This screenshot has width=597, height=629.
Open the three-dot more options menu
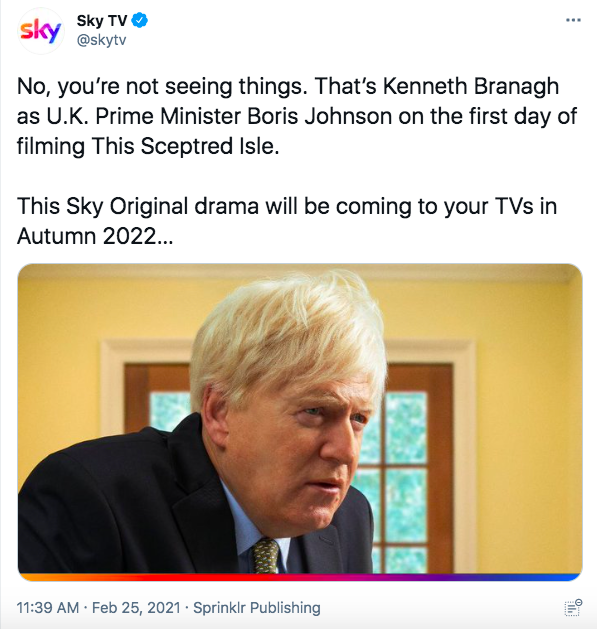[573, 20]
